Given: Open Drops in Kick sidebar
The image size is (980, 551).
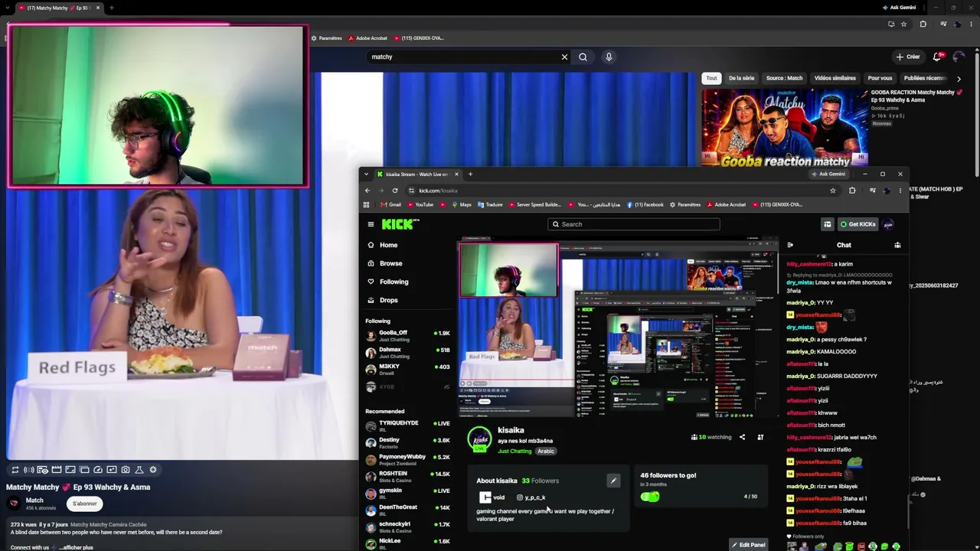Looking at the screenshot, I should 388,300.
